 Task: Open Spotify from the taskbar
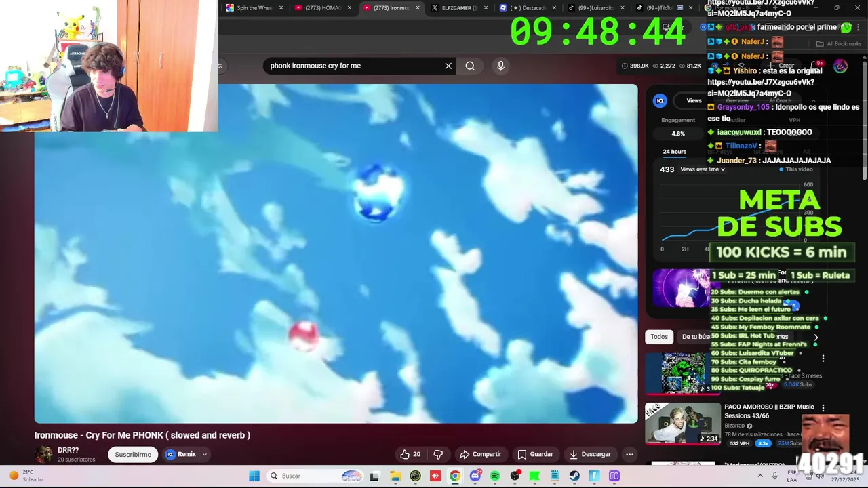pos(495,476)
